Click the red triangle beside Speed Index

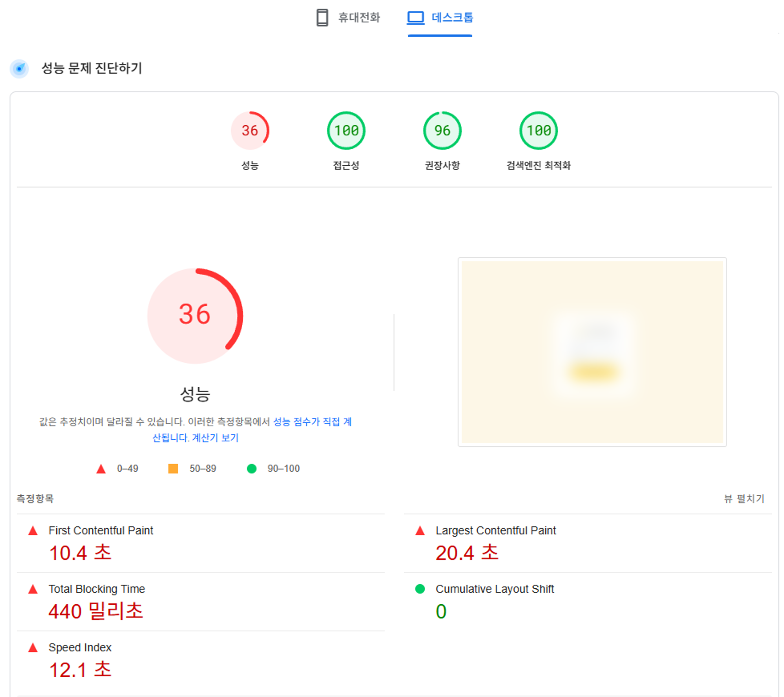33,647
